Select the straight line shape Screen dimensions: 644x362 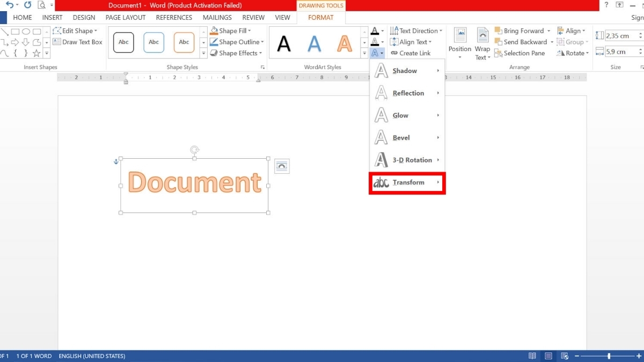coord(5,32)
